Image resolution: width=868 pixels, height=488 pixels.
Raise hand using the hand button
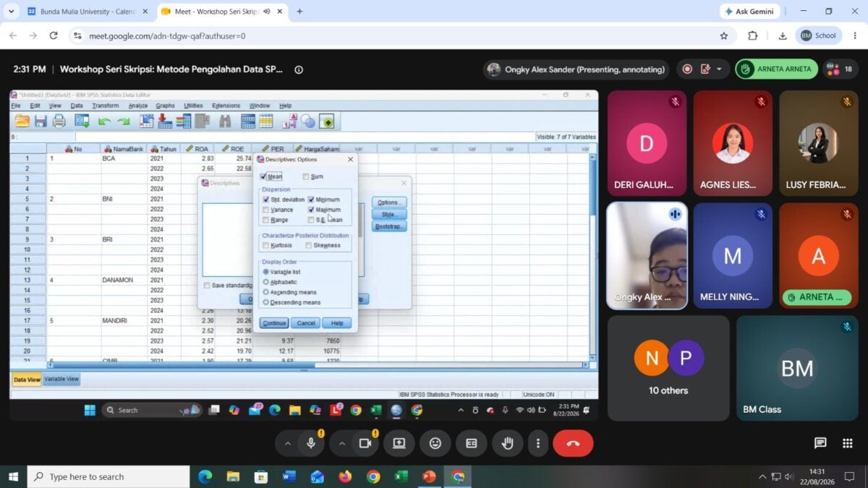[x=508, y=443]
